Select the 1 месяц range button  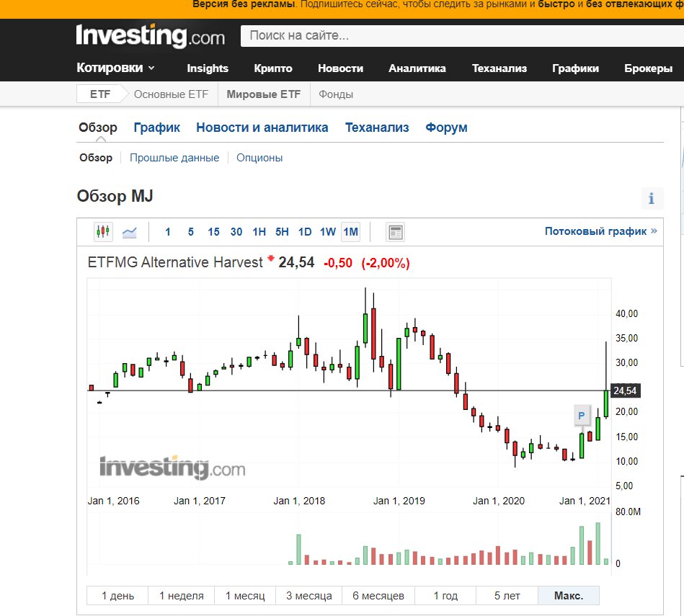245,596
